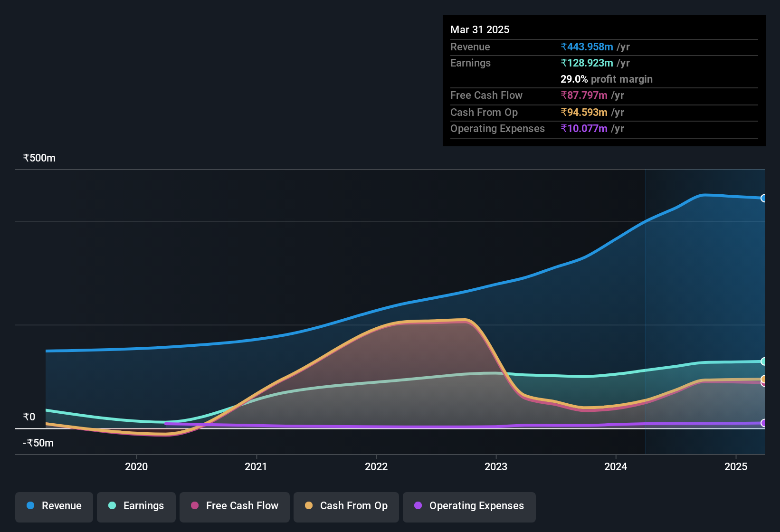
Task: Select the Revenue endpoint marker on the chart
Action: point(763,198)
